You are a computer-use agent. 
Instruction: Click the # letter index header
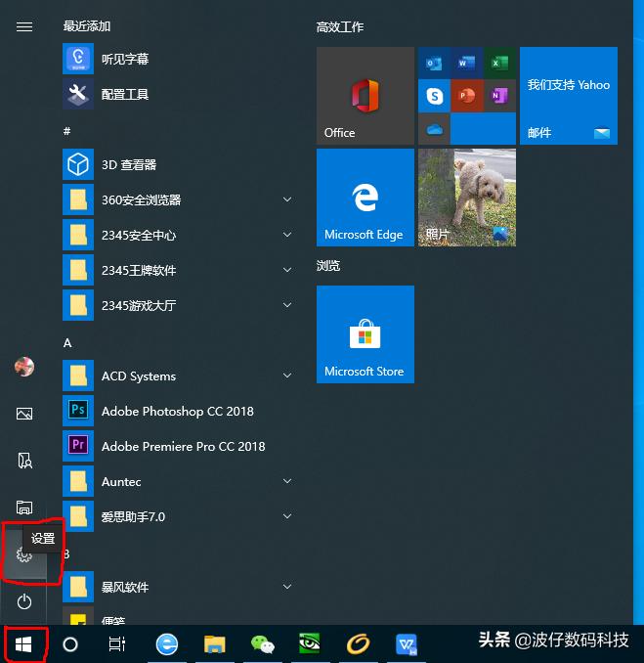click(x=66, y=131)
